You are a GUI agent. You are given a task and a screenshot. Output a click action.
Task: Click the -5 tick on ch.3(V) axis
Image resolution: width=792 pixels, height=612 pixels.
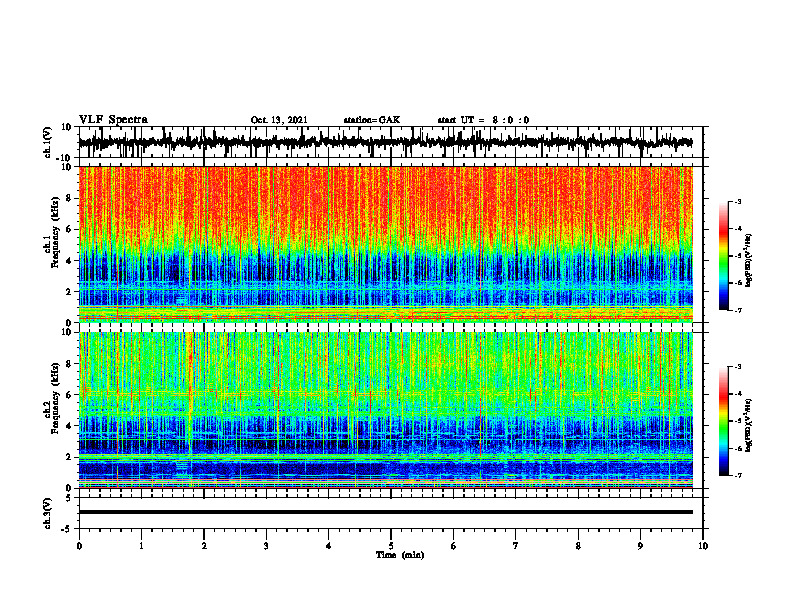coord(67,529)
